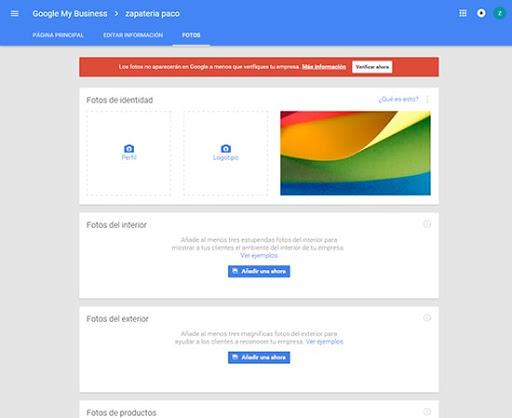Viewport: 512px width, 418px height.
Task: Click the Fotos de identidad heading
Action: (120, 100)
